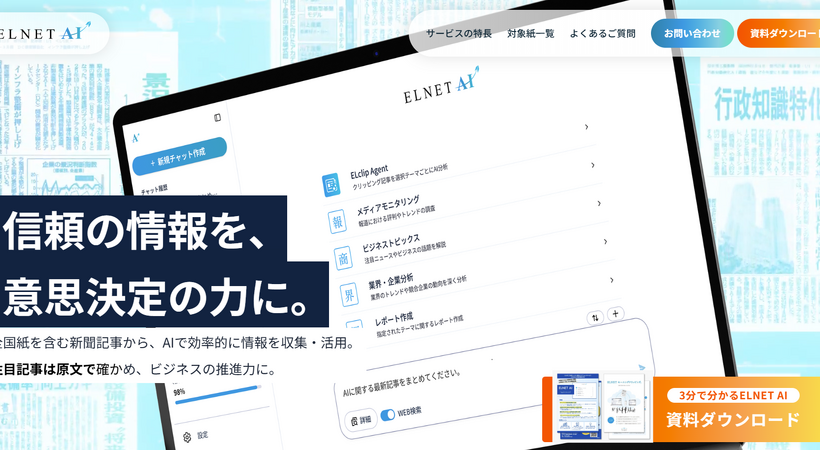Screen dimensions: 820x450
Task: Click the orange 資料ダウンロード header button
Action: [779, 33]
